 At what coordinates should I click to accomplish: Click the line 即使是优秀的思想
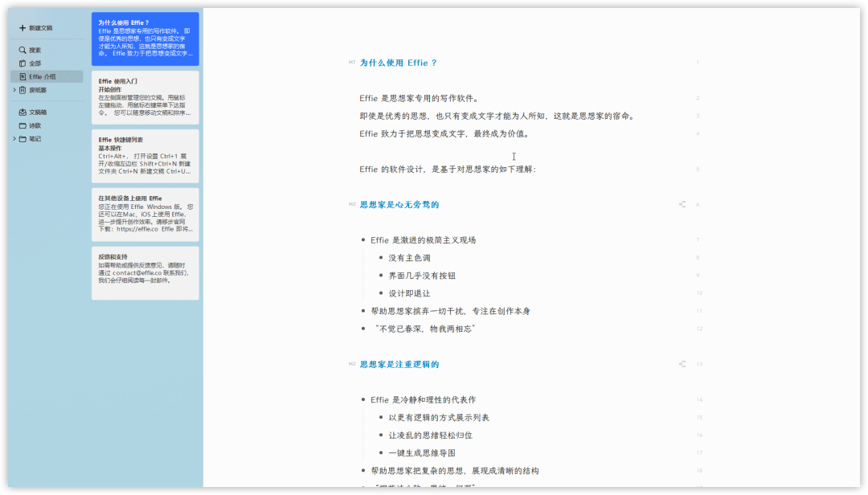tap(497, 116)
